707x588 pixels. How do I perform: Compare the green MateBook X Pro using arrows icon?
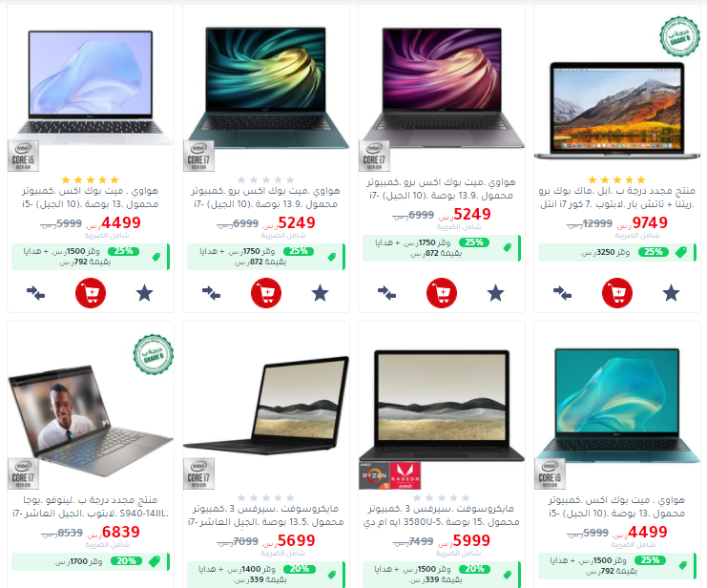[211, 293]
